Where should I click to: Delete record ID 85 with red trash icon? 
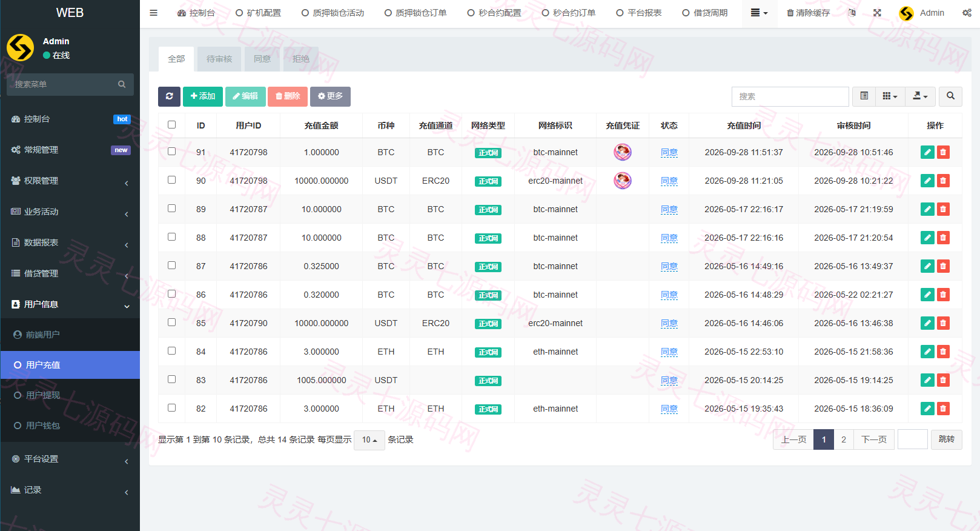click(943, 323)
